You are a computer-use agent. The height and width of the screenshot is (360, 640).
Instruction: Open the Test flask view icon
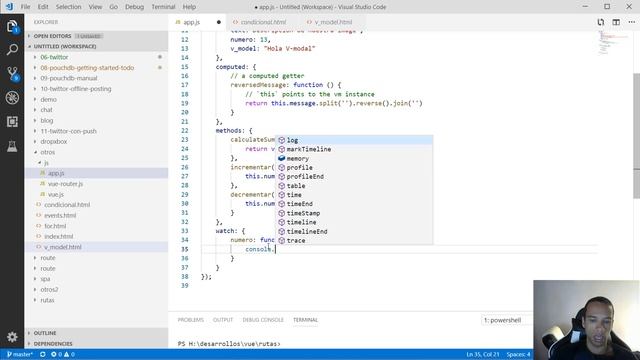pyautogui.click(x=12, y=146)
